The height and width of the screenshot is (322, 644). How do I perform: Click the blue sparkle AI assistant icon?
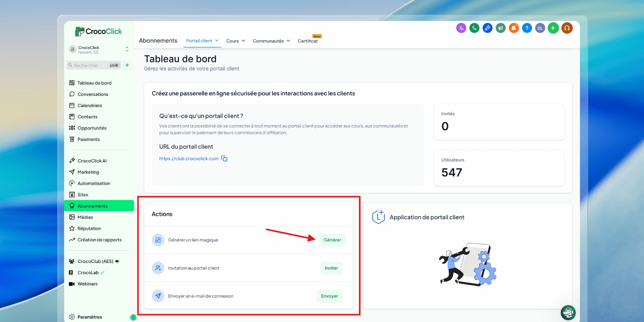(487, 28)
